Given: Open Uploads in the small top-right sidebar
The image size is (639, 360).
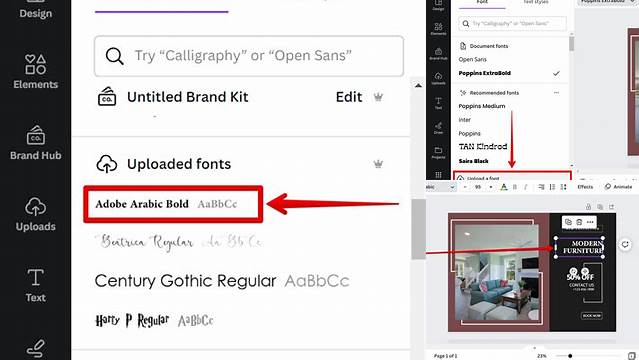Looking at the screenshot, I should [438, 78].
